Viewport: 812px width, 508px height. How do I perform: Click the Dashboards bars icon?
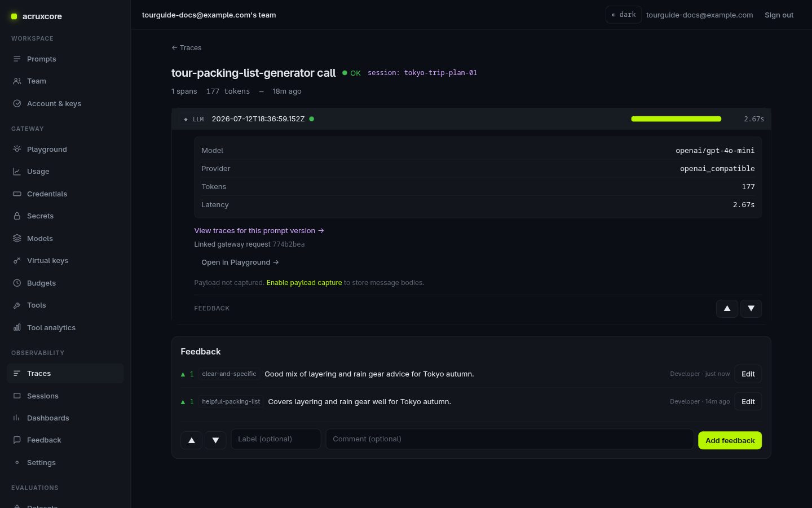[x=17, y=418]
